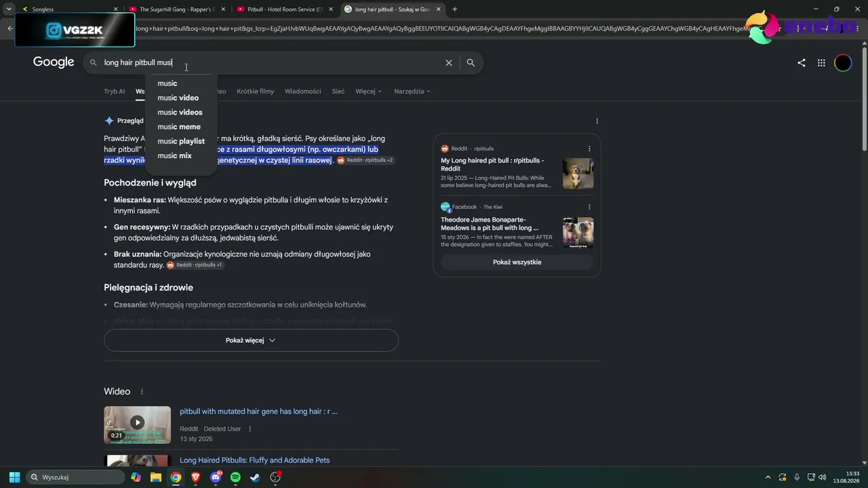
Task: Open the Google apps grid
Action: click(x=821, y=63)
